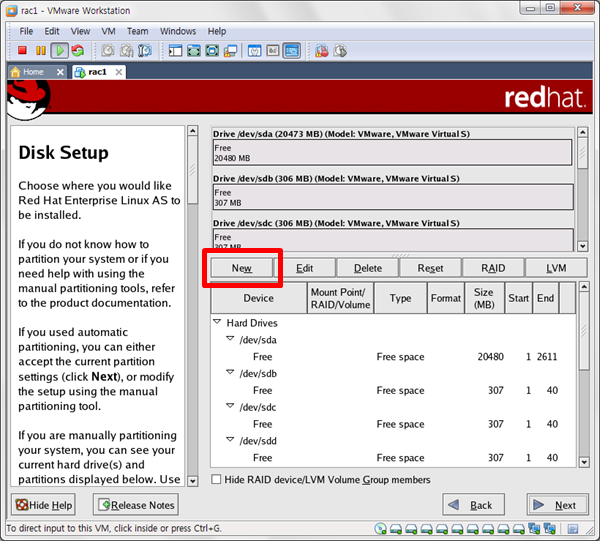The height and width of the screenshot is (541, 600).
Task: Open the Release Notes
Action: tap(136, 505)
